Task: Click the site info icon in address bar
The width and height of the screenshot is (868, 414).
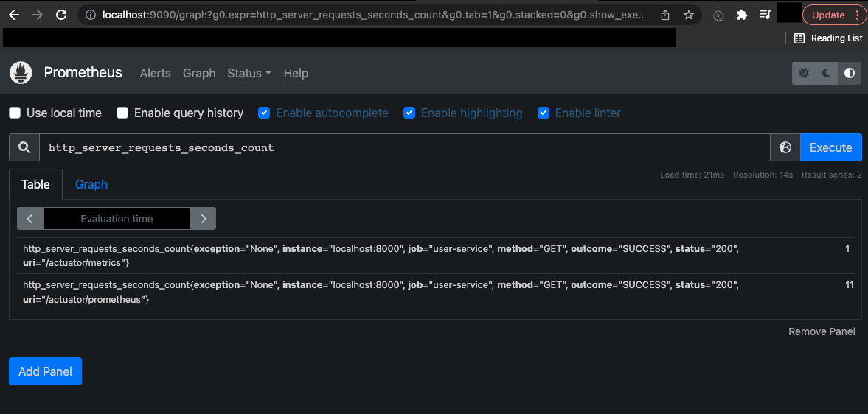Action: click(91, 15)
